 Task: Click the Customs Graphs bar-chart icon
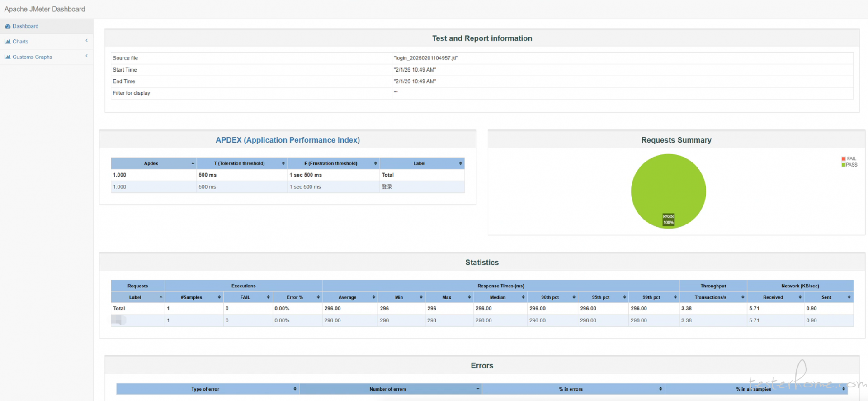pos(8,57)
